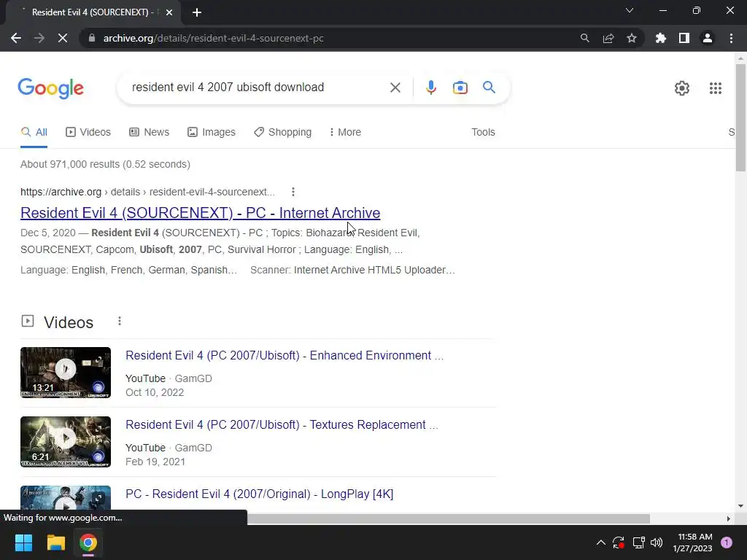The width and height of the screenshot is (747, 560).
Task: Bookmark this page with the star icon
Action: 632,38
